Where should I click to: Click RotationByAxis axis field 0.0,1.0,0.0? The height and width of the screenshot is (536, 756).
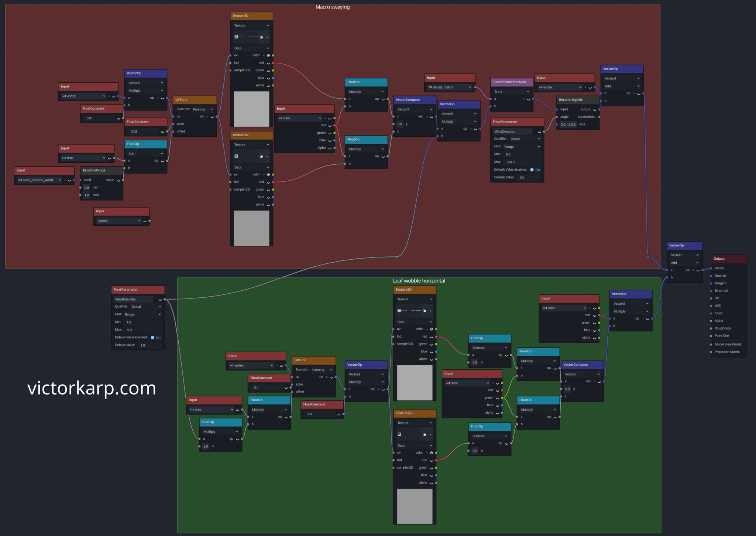tap(568, 124)
